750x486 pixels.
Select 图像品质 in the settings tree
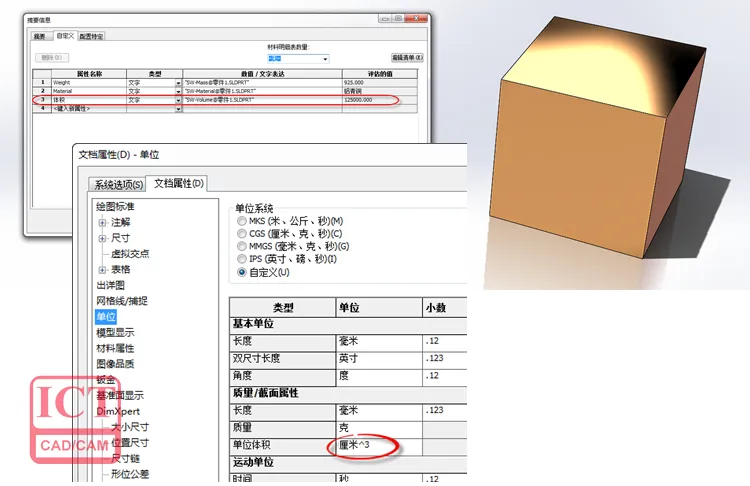click(115, 364)
